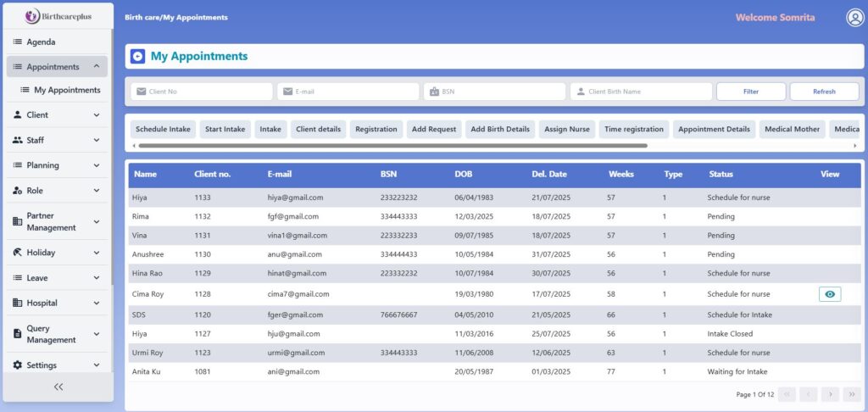Select My Appointments in the sidebar

pos(67,90)
